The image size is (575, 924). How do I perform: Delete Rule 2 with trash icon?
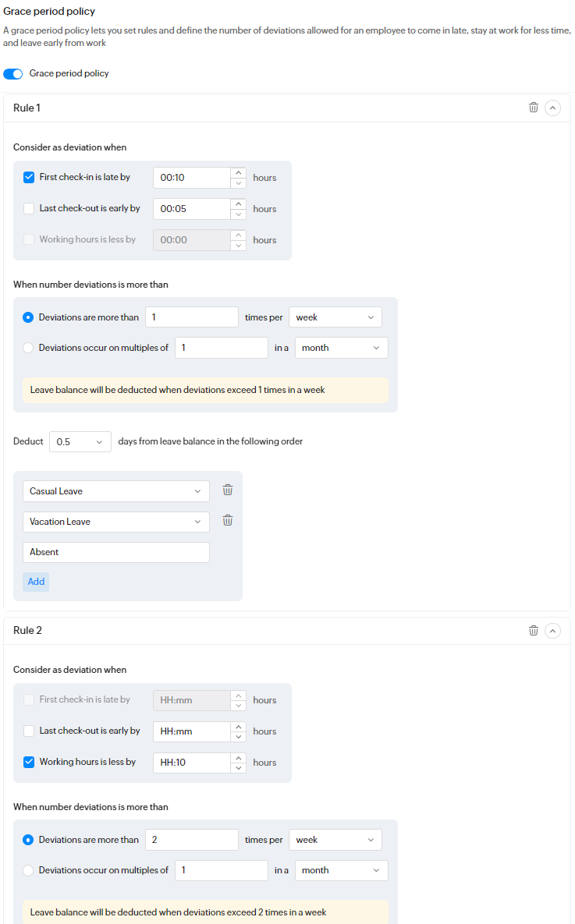[x=534, y=630]
